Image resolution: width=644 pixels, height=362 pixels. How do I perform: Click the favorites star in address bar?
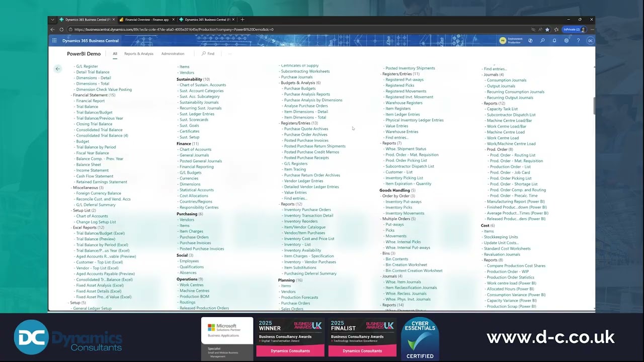coord(547,30)
